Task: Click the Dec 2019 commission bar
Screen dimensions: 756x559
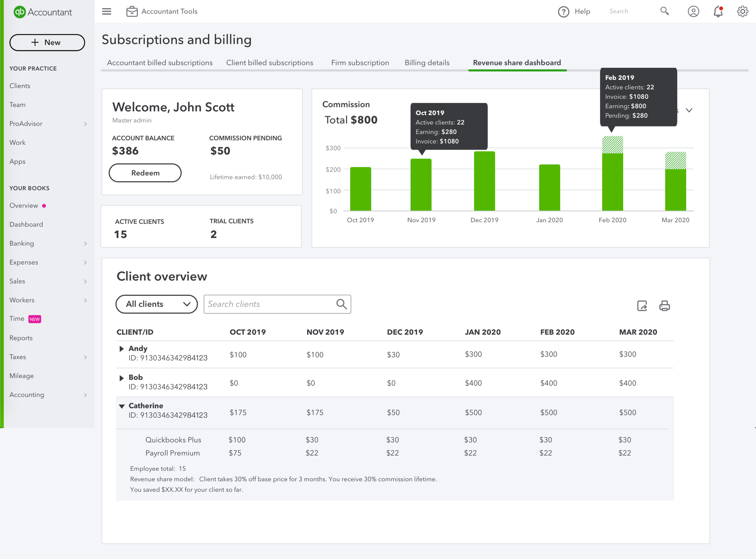Action: coord(484,181)
